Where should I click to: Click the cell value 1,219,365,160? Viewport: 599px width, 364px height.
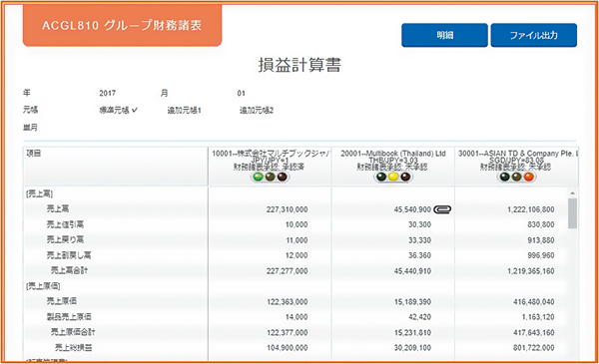(531, 271)
